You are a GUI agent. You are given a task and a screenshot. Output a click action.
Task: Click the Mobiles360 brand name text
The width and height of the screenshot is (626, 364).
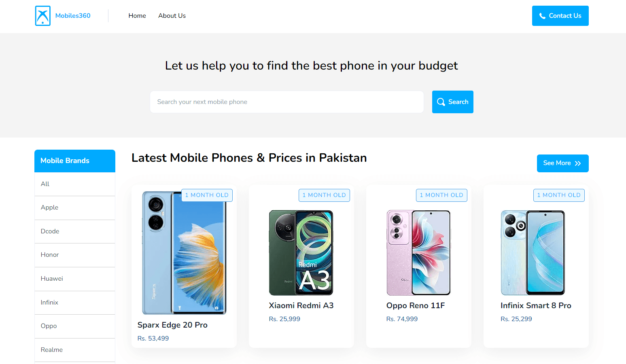tap(73, 16)
